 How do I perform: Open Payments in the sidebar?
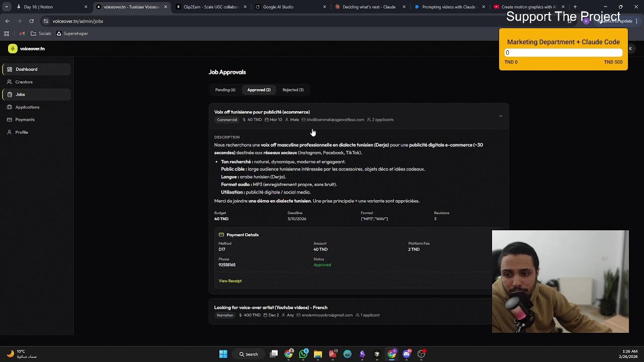point(36,120)
